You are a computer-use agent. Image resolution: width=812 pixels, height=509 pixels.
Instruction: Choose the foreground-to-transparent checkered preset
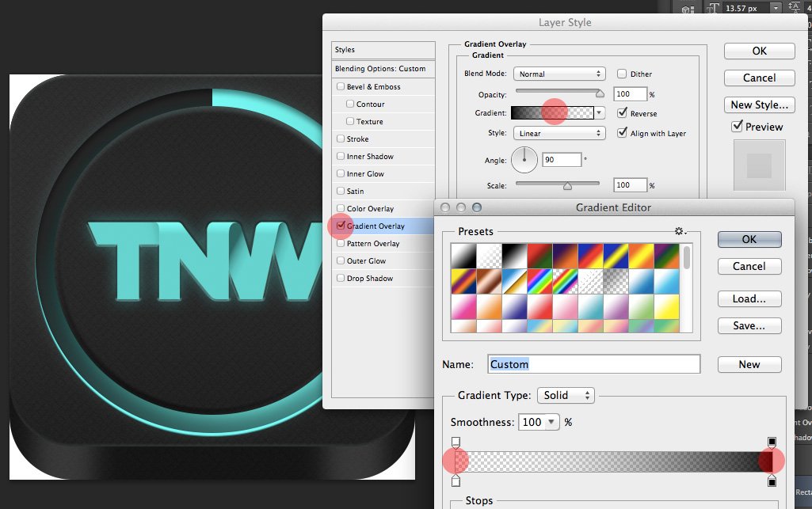489,256
